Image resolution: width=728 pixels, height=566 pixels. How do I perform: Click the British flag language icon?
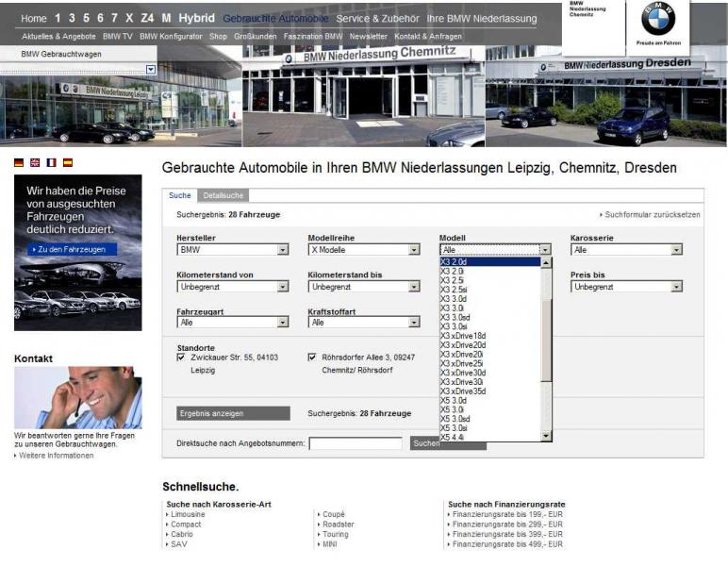point(35,162)
